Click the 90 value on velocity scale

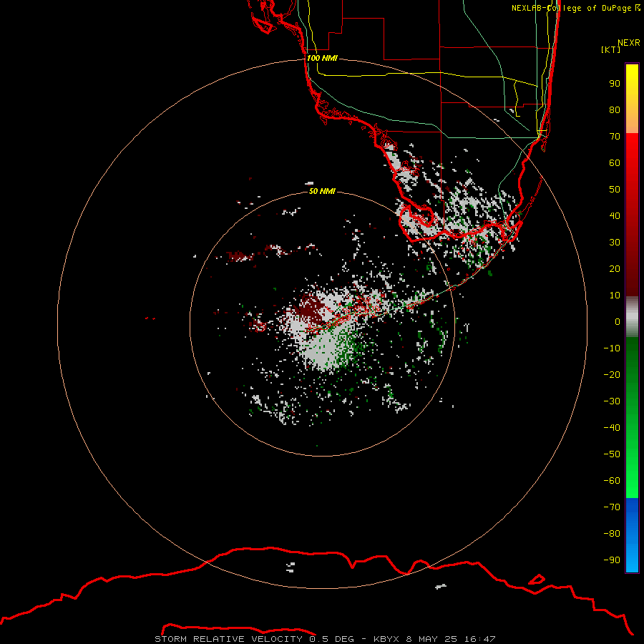click(x=615, y=84)
